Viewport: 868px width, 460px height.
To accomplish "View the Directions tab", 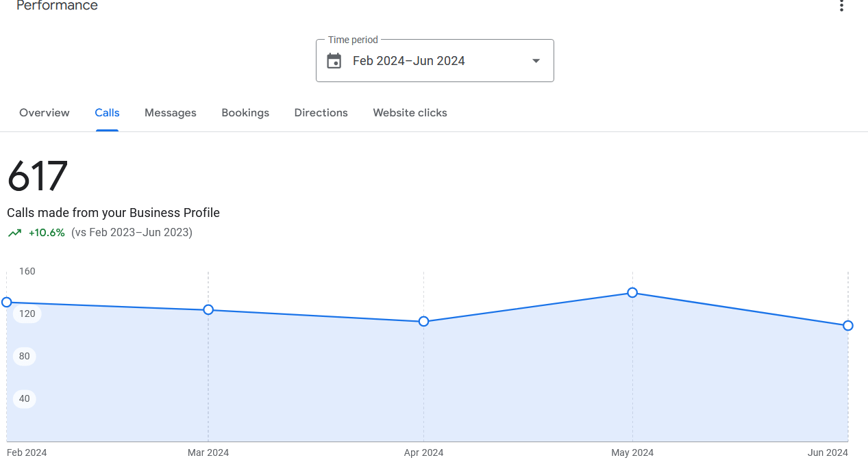I will tap(321, 113).
